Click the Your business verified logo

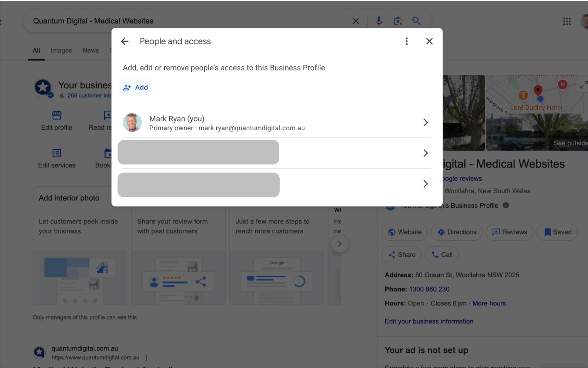(43, 88)
